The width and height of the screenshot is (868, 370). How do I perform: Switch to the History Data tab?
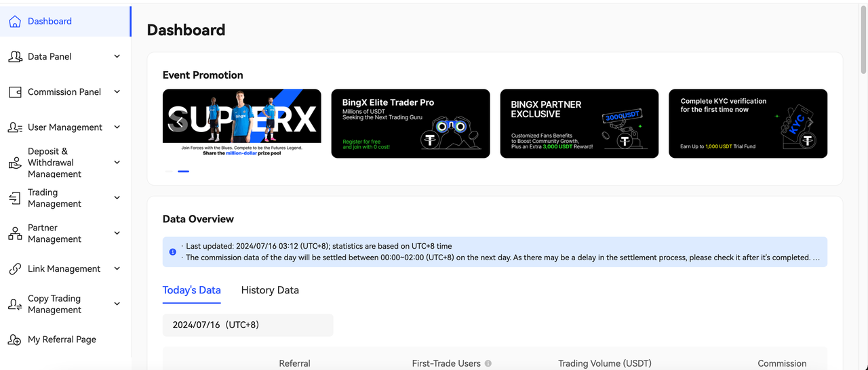[x=270, y=290]
